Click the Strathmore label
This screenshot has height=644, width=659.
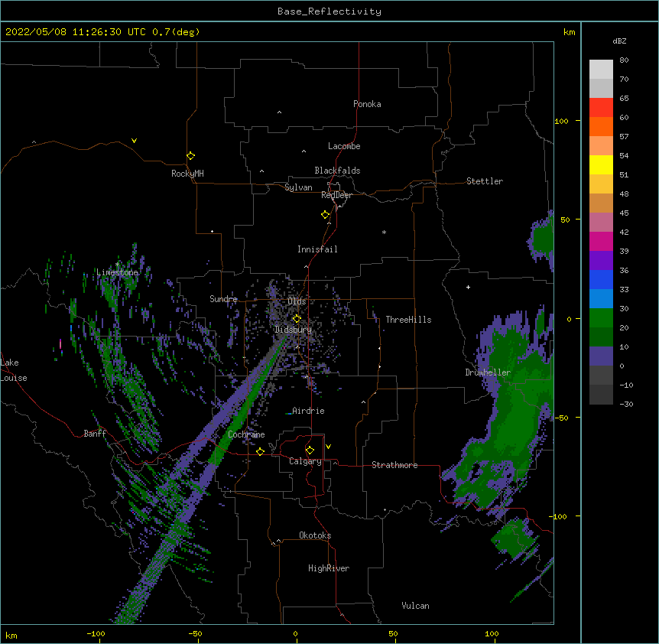(x=394, y=465)
